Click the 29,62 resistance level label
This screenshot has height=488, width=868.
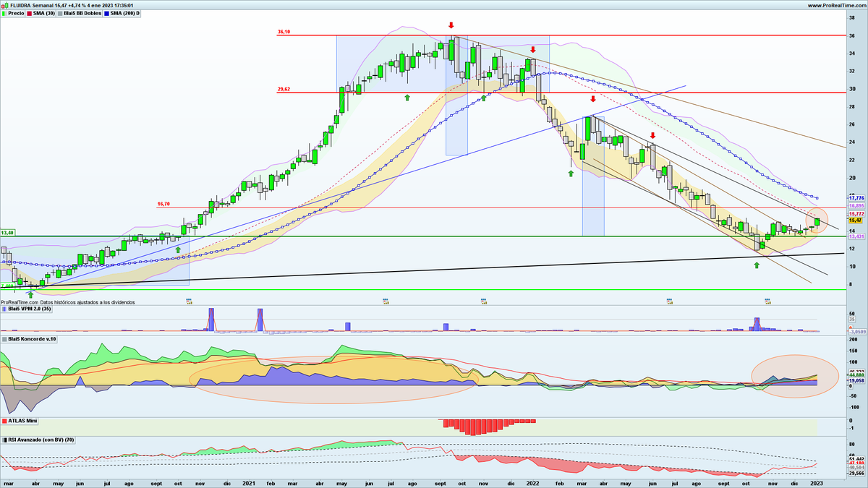tap(284, 89)
